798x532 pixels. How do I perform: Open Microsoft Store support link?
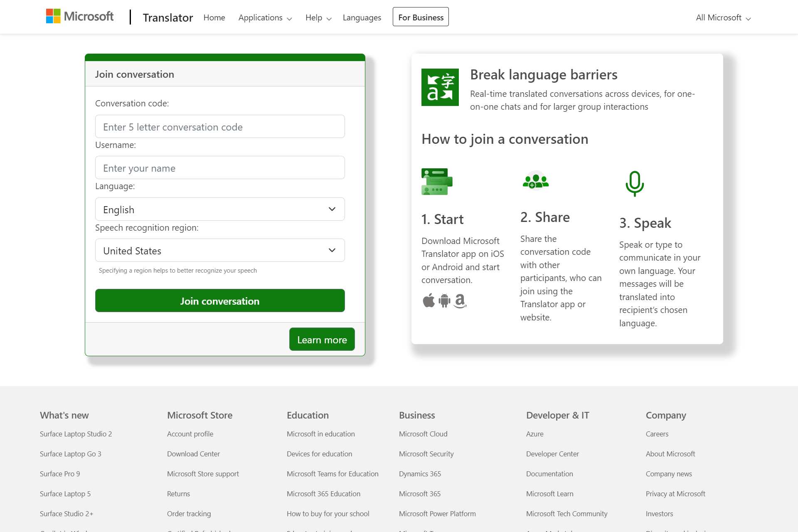[x=203, y=474]
